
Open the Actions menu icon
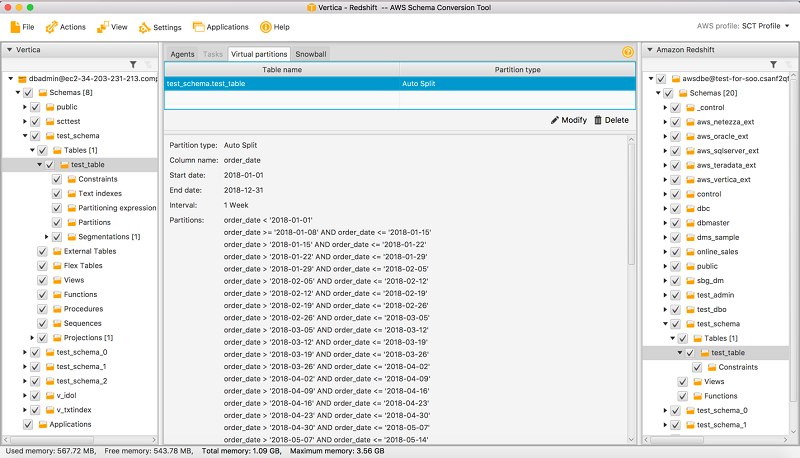pyautogui.click(x=51, y=27)
